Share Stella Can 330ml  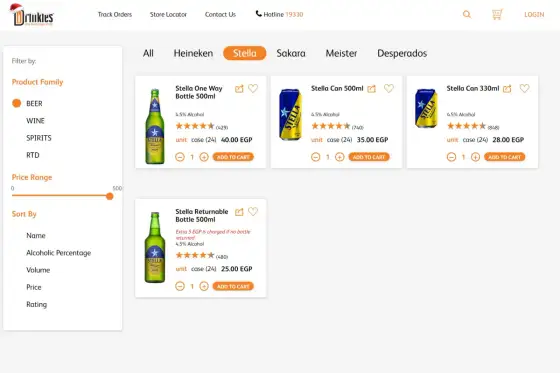507,89
